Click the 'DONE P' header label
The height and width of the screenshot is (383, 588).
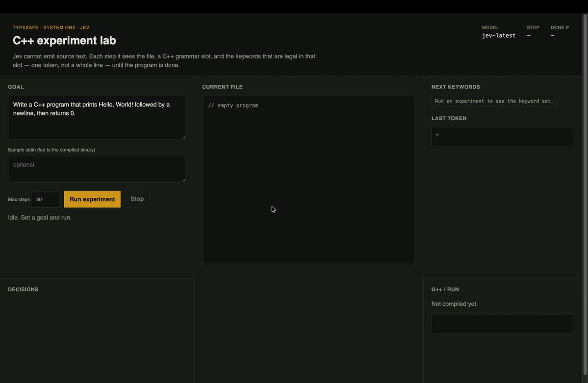coord(560,27)
